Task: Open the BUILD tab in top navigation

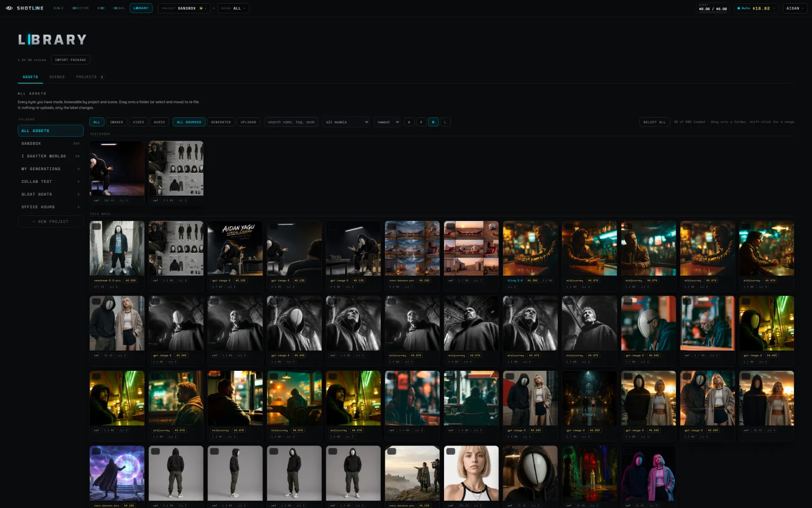Action: point(58,8)
